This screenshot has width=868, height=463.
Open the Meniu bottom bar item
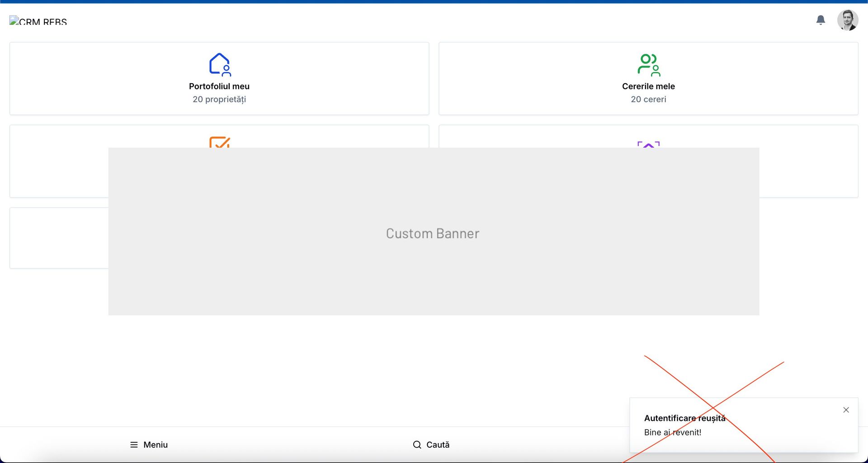click(x=149, y=445)
